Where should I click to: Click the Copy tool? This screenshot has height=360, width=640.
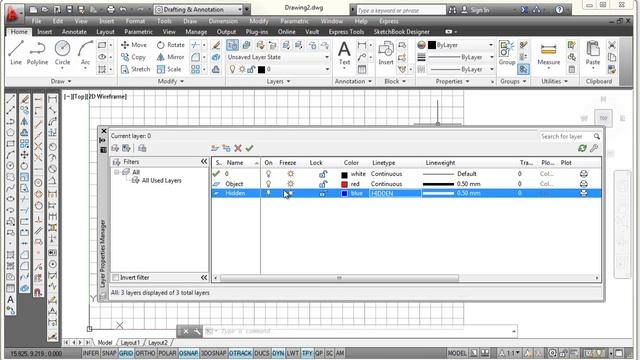point(133,57)
